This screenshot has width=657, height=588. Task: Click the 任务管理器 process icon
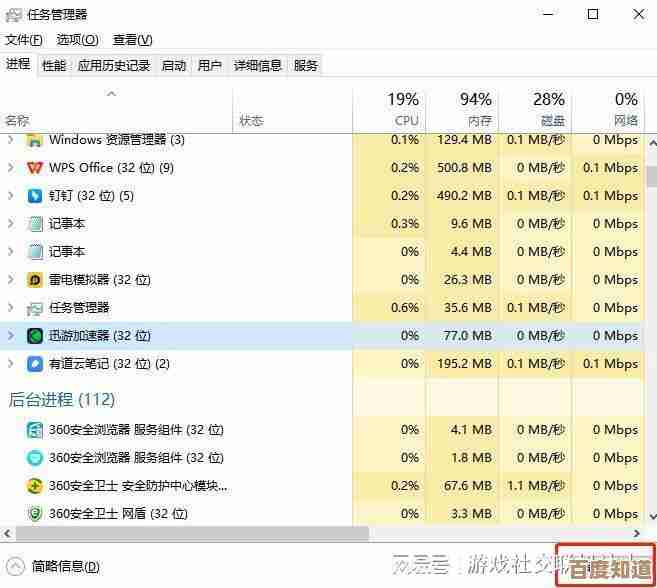(35, 308)
